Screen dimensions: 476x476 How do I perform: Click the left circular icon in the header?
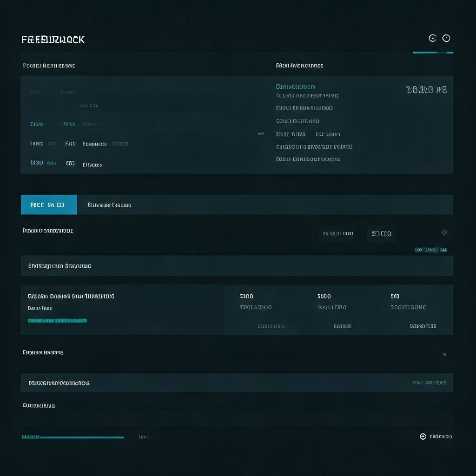(432, 38)
